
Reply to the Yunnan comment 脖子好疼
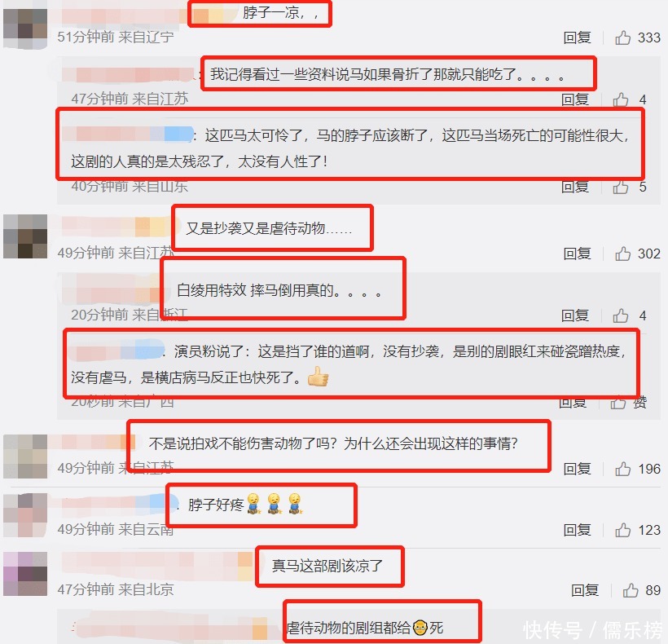(577, 530)
